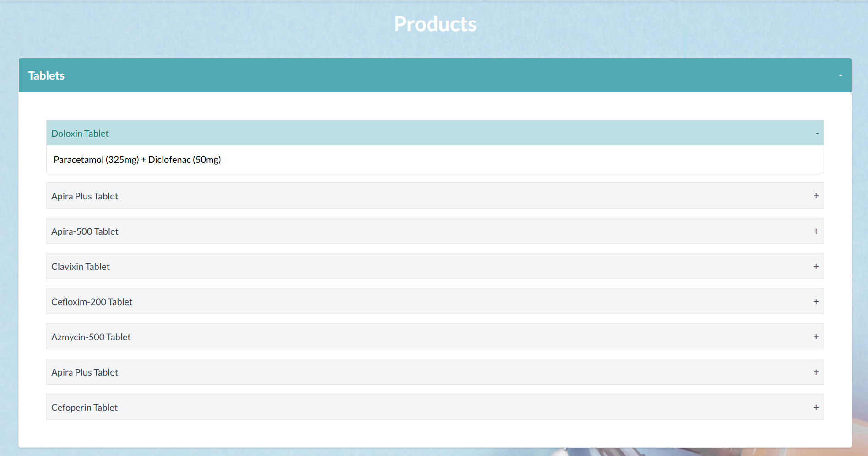Click plus icon on Clavixin Tablet row
868x456 pixels.
tap(816, 267)
